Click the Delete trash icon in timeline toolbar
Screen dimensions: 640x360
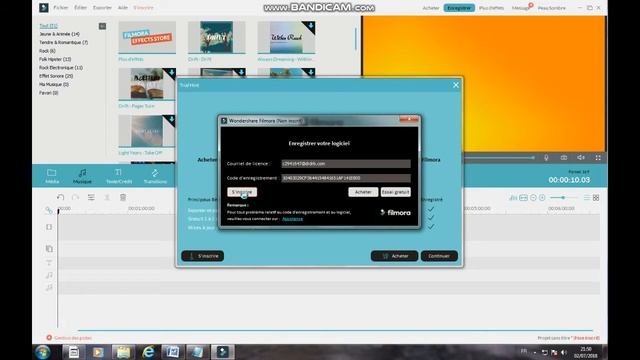123,198
